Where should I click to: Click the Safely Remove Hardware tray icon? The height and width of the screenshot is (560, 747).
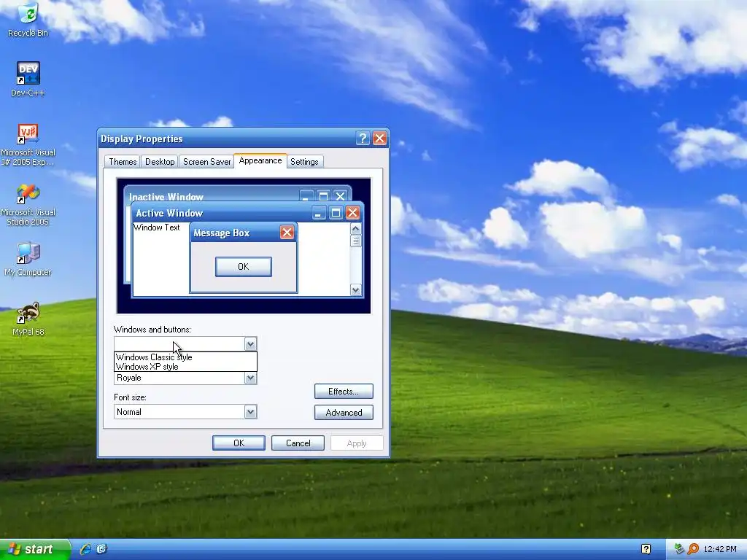679,549
